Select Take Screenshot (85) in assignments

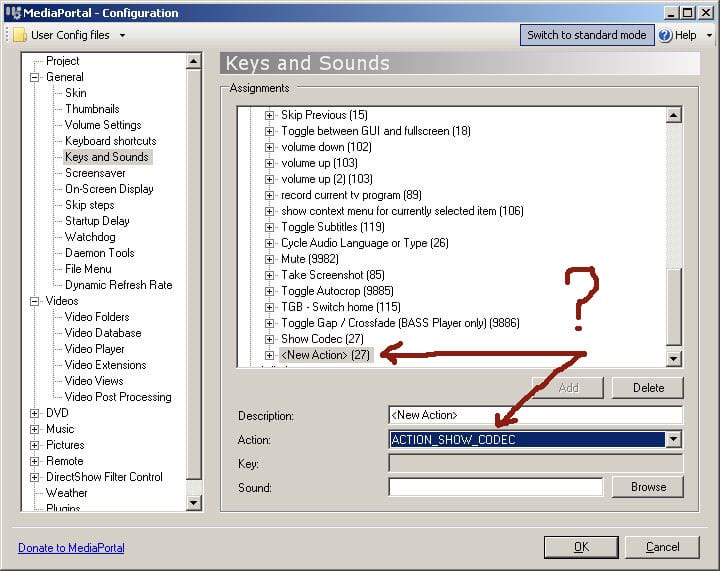tap(331, 275)
